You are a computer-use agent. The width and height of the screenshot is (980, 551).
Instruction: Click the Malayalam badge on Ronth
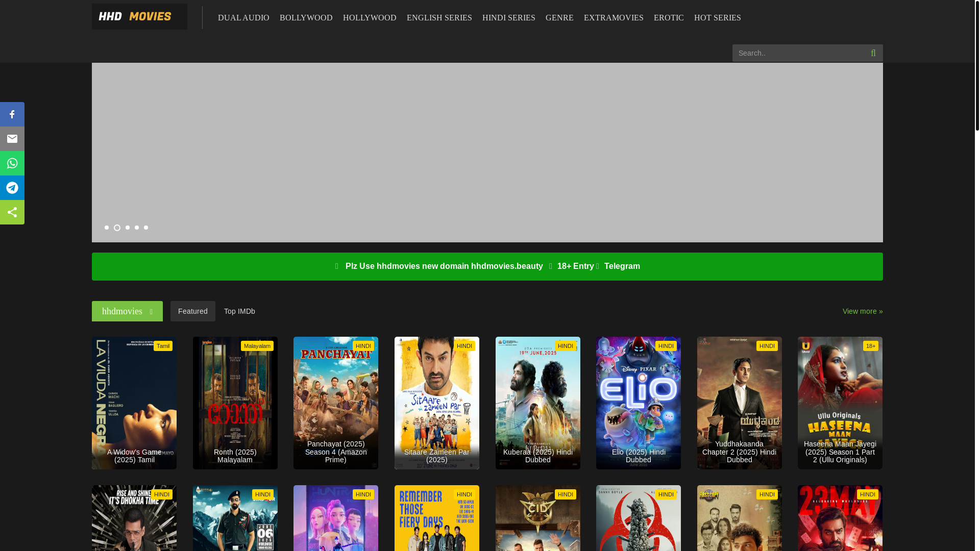tap(257, 346)
